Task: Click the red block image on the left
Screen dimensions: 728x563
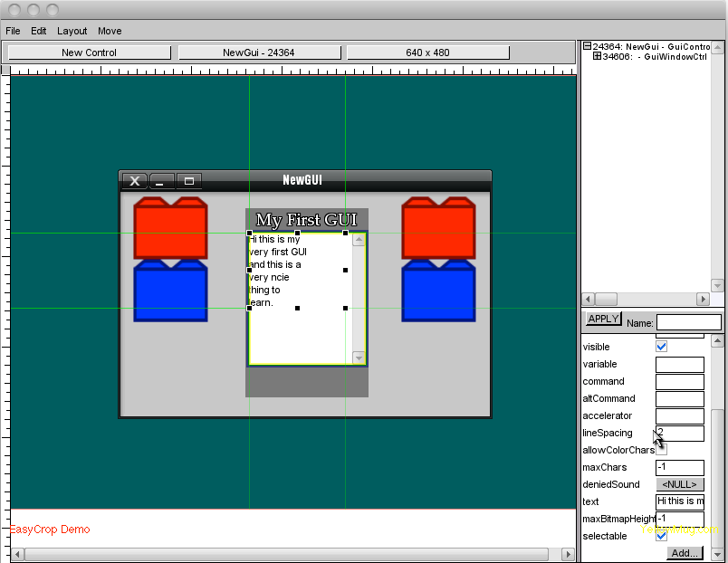Action: [170, 229]
